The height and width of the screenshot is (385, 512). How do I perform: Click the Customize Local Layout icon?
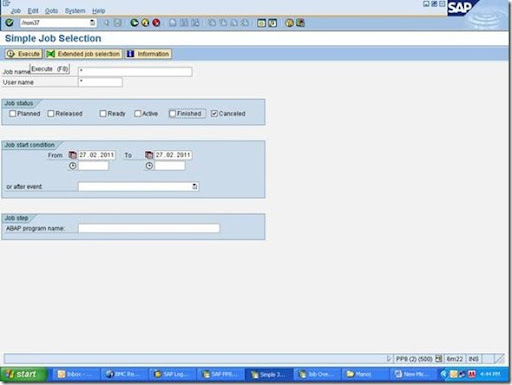pos(300,23)
